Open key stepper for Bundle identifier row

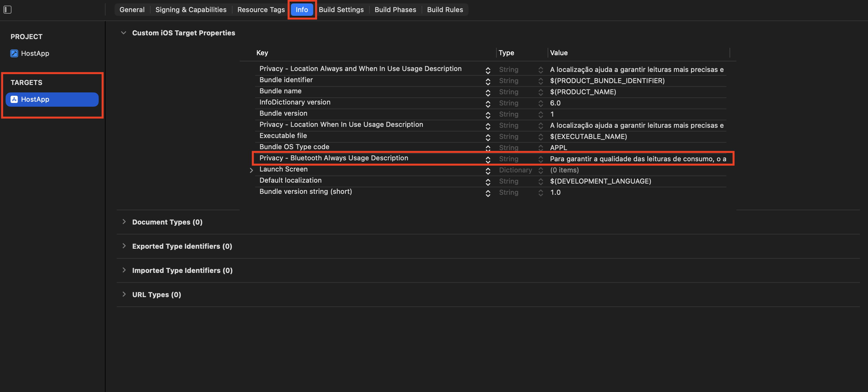(488, 82)
